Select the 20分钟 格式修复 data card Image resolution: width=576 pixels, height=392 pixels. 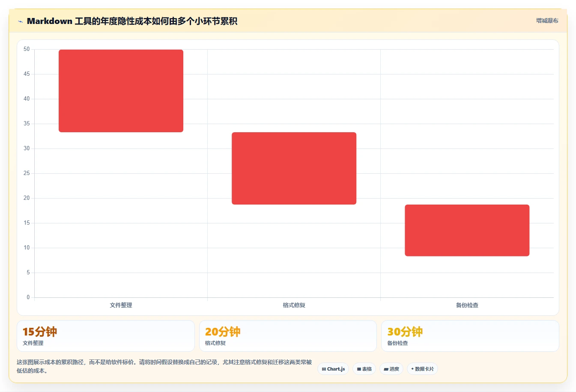coord(288,336)
